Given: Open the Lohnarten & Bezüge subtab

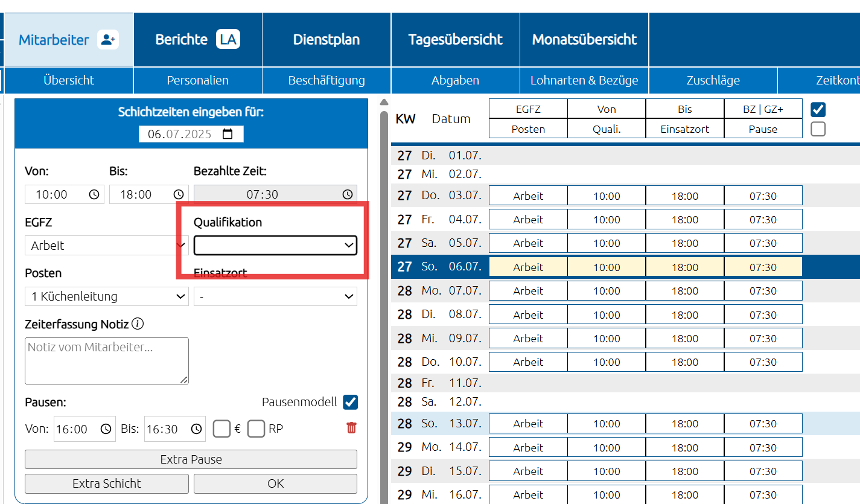Looking at the screenshot, I should point(584,80).
